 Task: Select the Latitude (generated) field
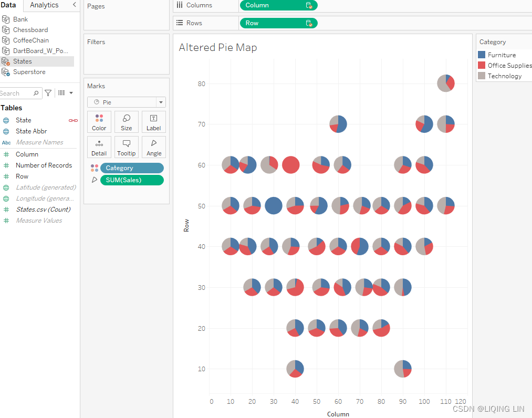[46, 187]
